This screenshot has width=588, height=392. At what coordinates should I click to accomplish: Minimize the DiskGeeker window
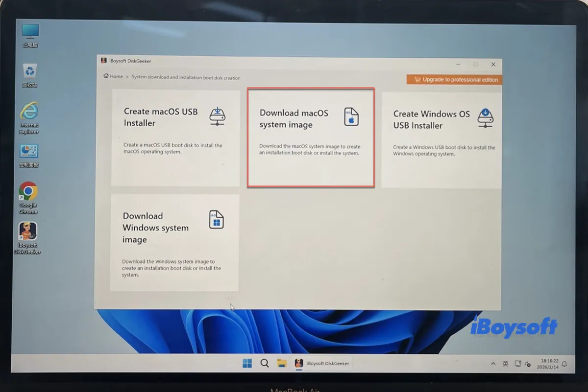(x=458, y=64)
